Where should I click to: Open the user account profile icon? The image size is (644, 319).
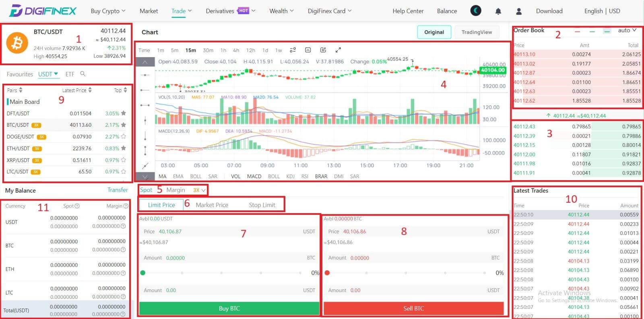pyautogui.click(x=519, y=11)
